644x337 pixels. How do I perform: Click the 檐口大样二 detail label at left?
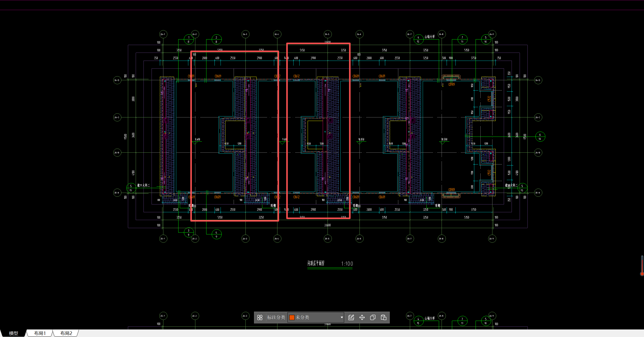point(144,185)
